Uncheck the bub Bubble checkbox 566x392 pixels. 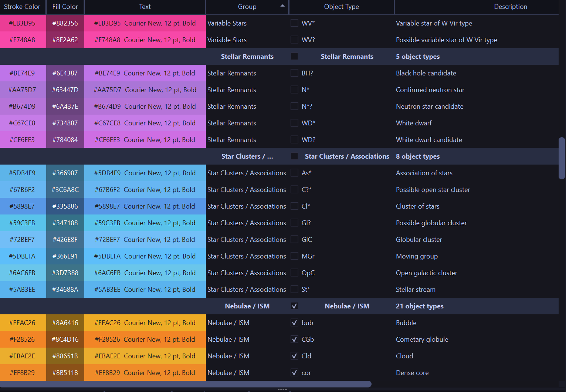tap(294, 322)
